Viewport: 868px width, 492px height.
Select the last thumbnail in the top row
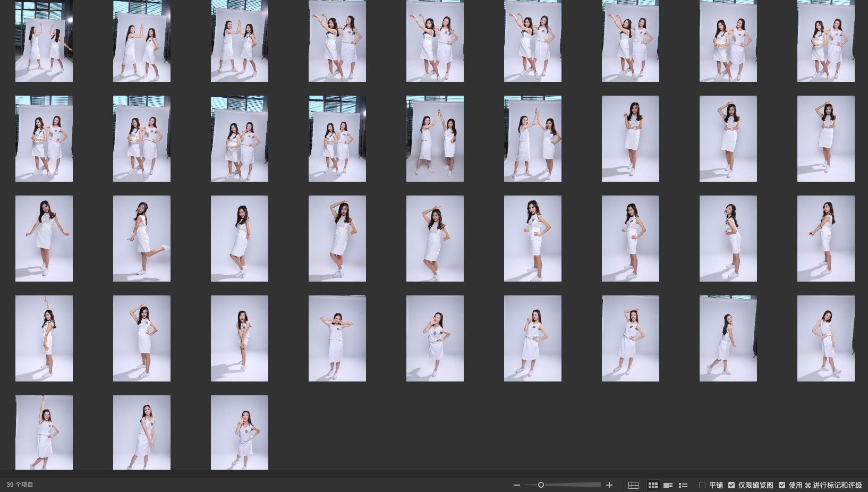point(826,41)
